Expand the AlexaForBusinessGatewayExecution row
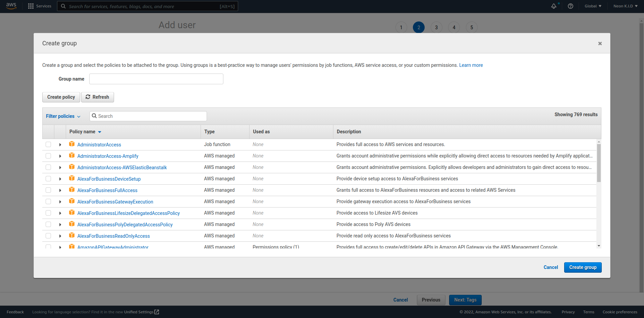 (x=60, y=202)
